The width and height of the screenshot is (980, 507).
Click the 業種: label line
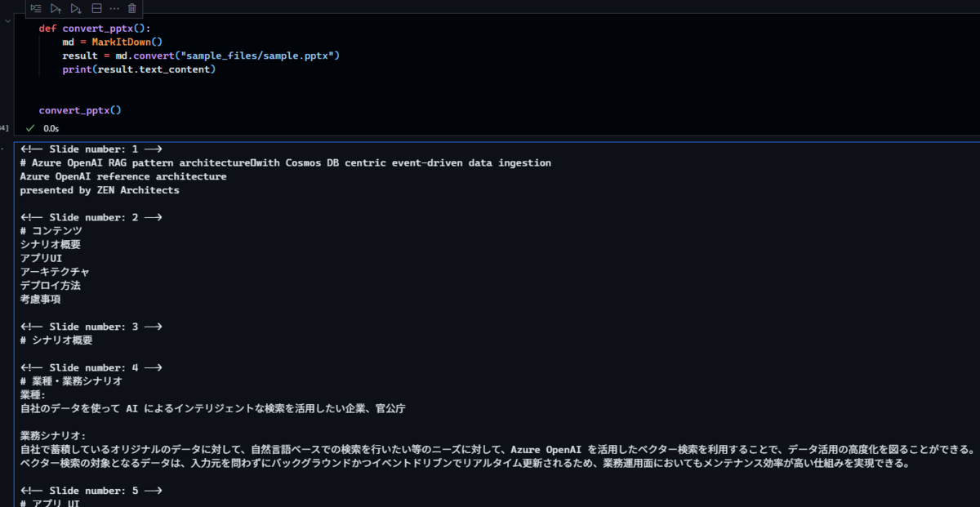point(33,394)
